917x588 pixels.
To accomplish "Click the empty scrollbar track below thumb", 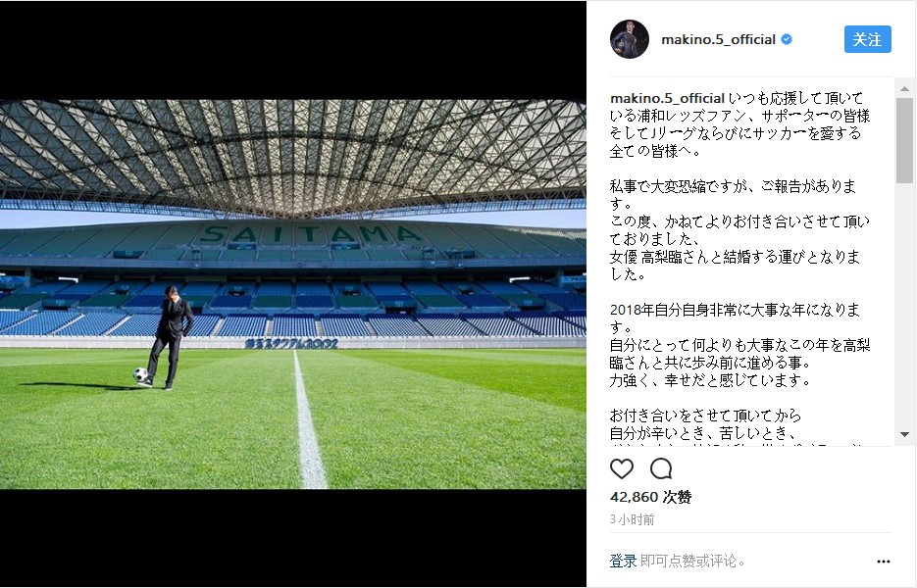I will [904, 306].
